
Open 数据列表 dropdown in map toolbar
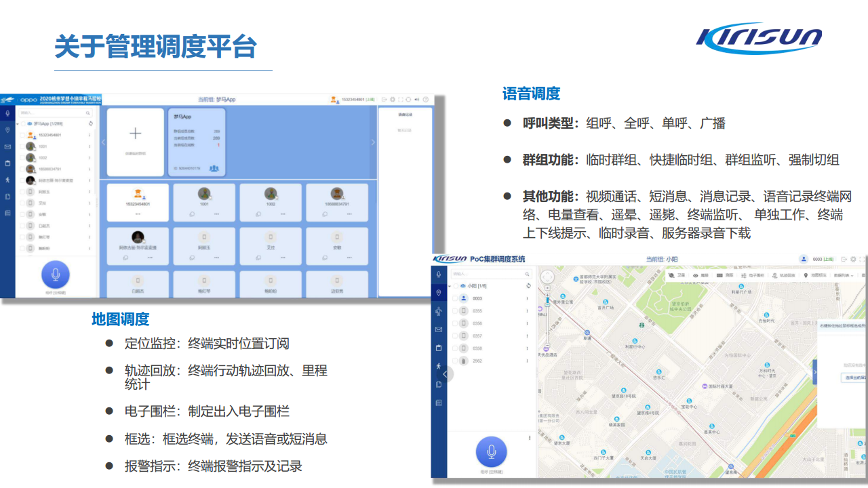(x=844, y=276)
